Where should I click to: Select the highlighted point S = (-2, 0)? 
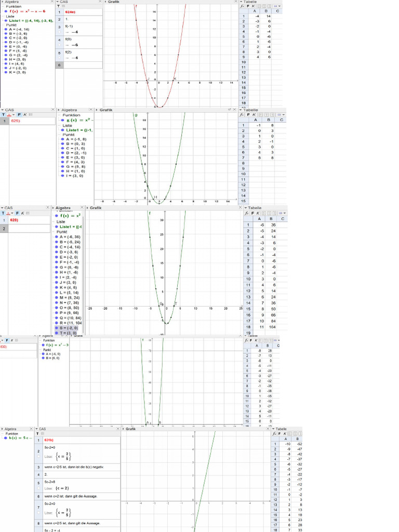pos(69,328)
